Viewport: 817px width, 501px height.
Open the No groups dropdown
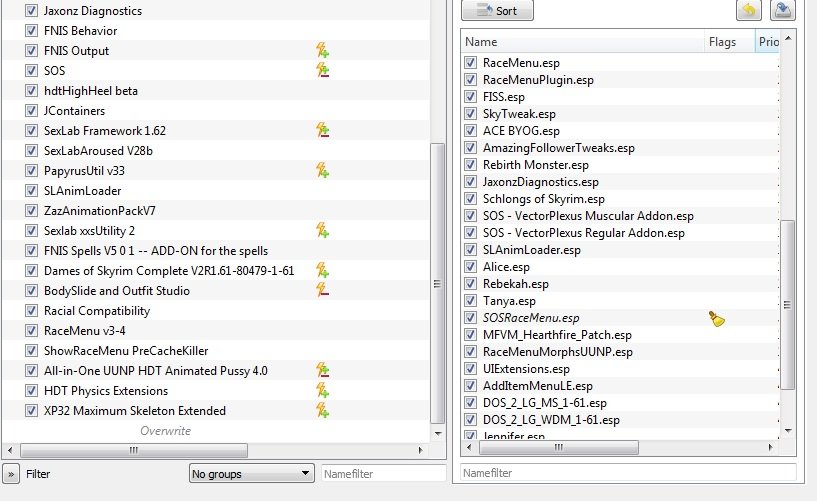pos(251,474)
